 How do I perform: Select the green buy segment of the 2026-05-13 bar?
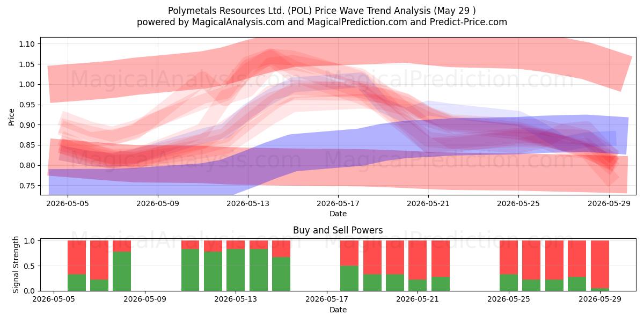point(236,270)
